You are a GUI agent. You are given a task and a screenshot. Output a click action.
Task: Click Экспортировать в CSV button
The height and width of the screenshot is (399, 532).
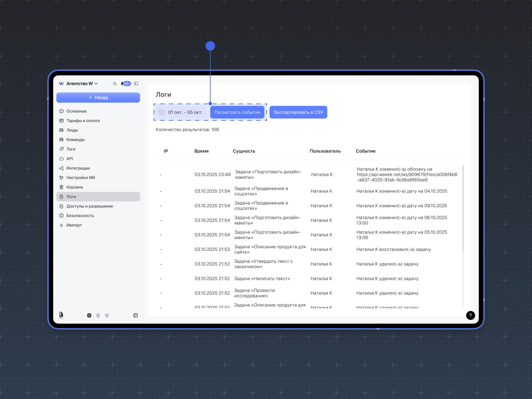pyautogui.click(x=298, y=112)
